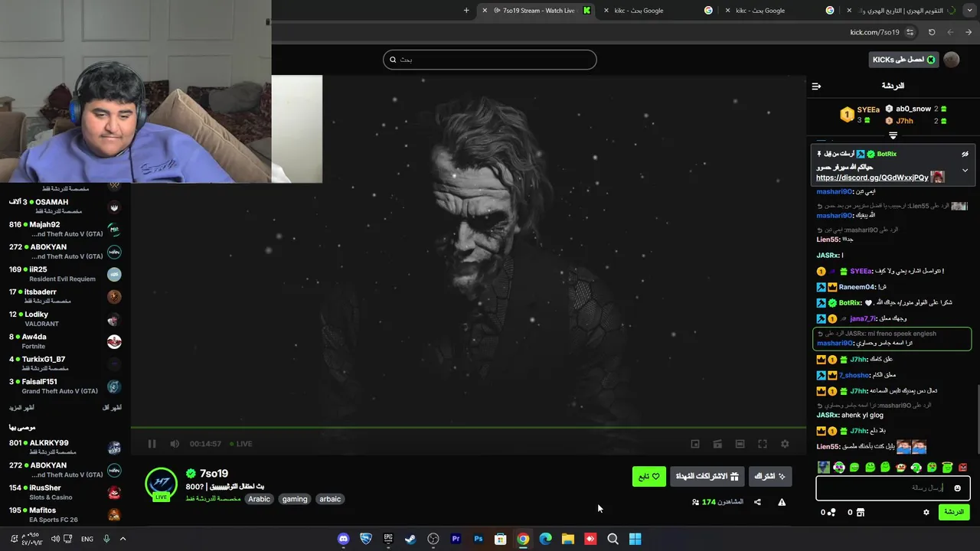This screenshot has height=551, width=980.
Task: Open TurkixG1_B7 channel in sidebar
Action: tap(65, 364)
